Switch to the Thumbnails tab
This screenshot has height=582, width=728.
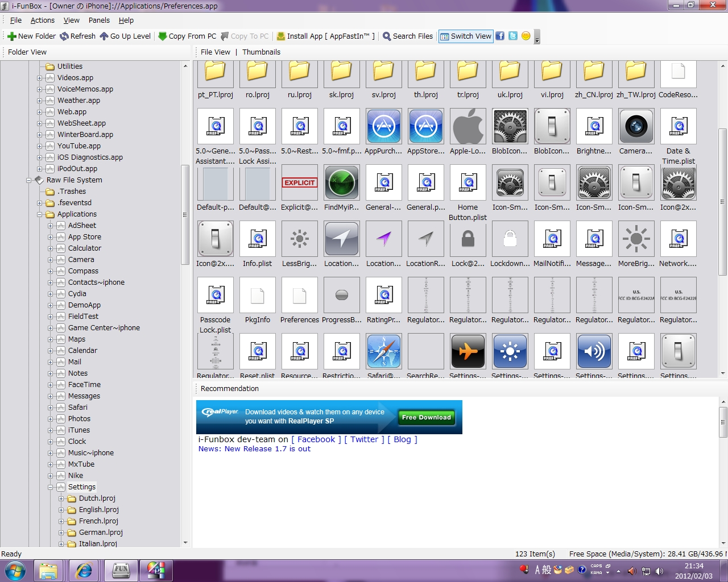pos(262,52)
